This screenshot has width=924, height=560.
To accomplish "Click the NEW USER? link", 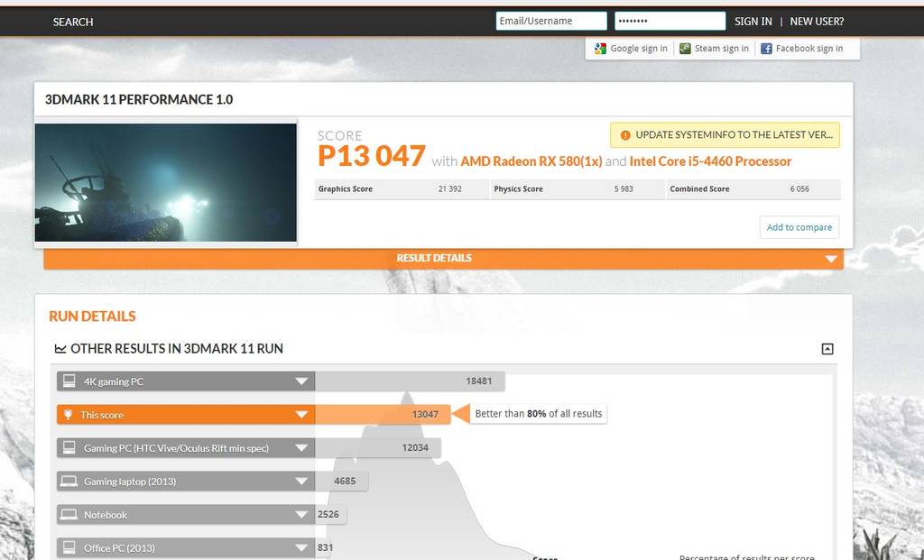I will click(817, 22).
